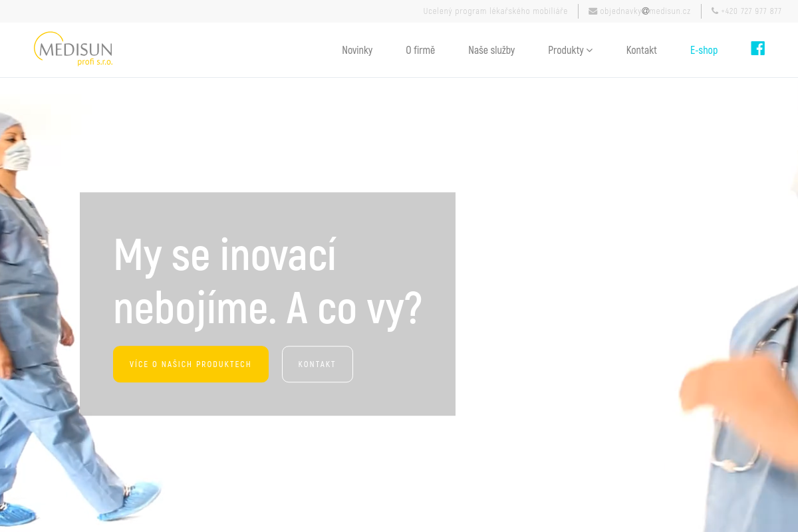Image resolution: width=798 pixels, height=532 pixels.
Task: Open the Novinky menu item
Action: [x=357, y=50]
